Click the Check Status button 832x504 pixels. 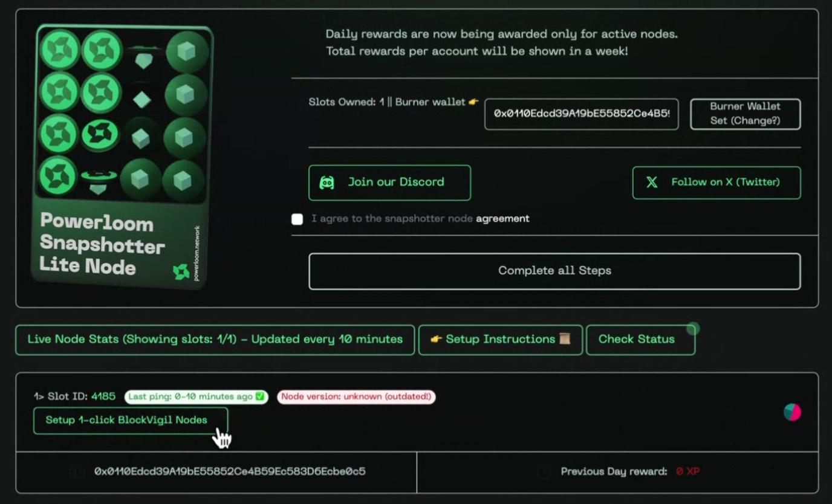coord(640,340)
